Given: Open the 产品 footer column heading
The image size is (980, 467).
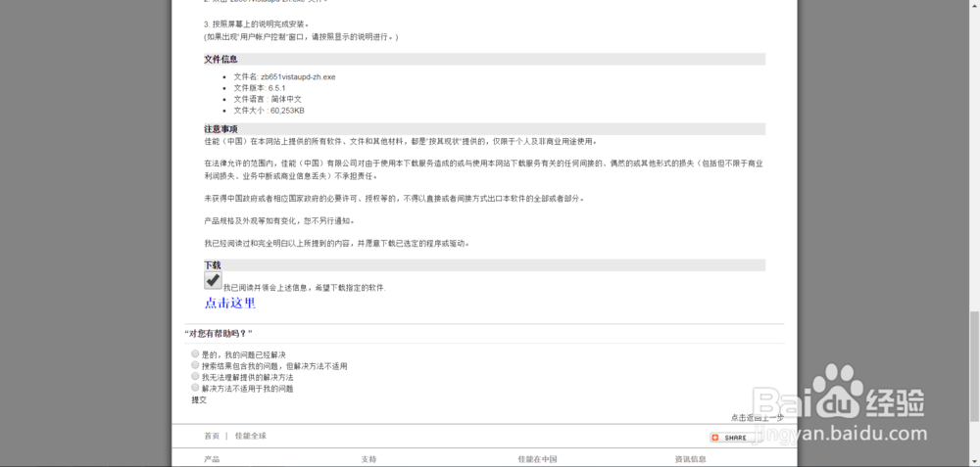Looking at the screenshot, I should (x=212, y=459).
